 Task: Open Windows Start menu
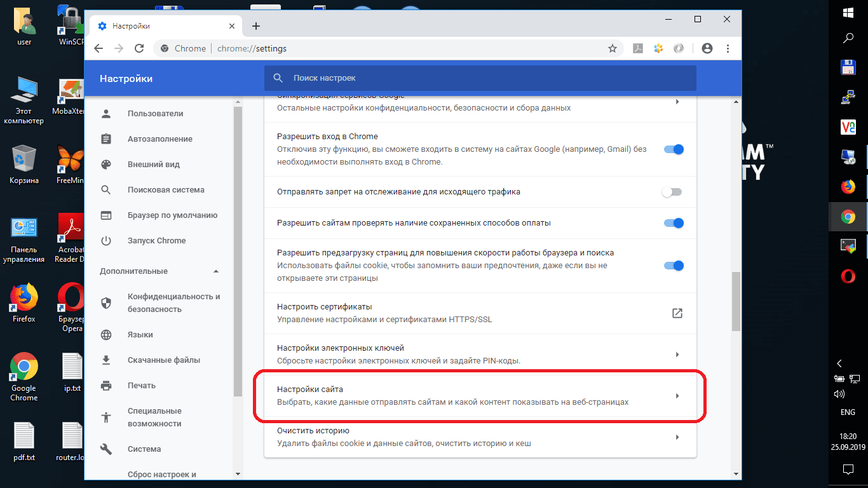[x=848, y=12]
